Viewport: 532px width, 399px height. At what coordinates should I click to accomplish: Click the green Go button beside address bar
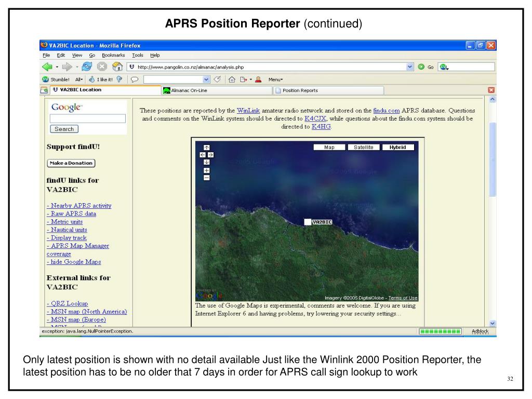tap(426, 67)
